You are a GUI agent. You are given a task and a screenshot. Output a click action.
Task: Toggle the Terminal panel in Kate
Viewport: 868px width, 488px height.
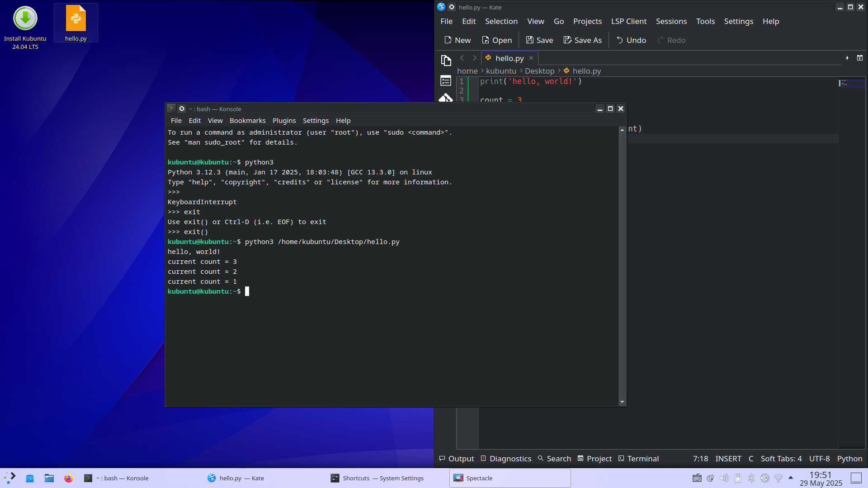pos(638,459)
